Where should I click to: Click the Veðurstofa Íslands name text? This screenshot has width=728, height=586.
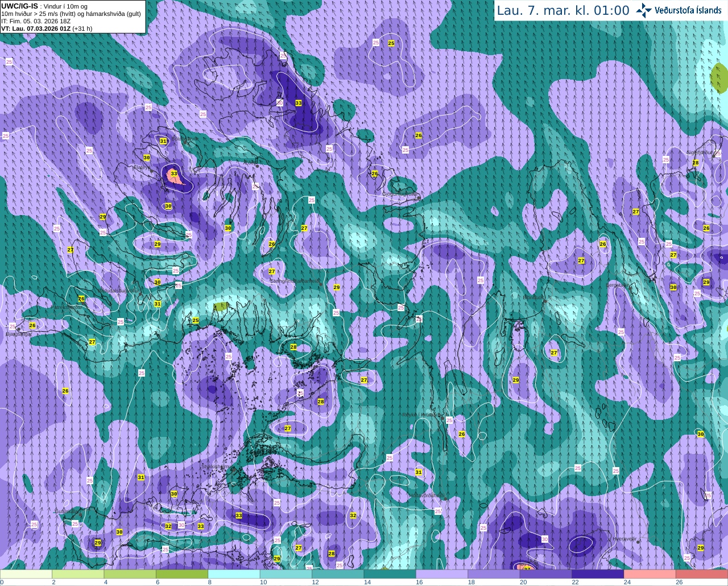(x=688, y=10)
